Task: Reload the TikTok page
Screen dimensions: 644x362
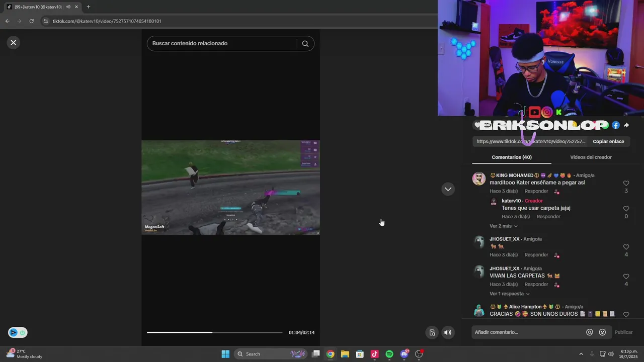Action: coord(32,21)
